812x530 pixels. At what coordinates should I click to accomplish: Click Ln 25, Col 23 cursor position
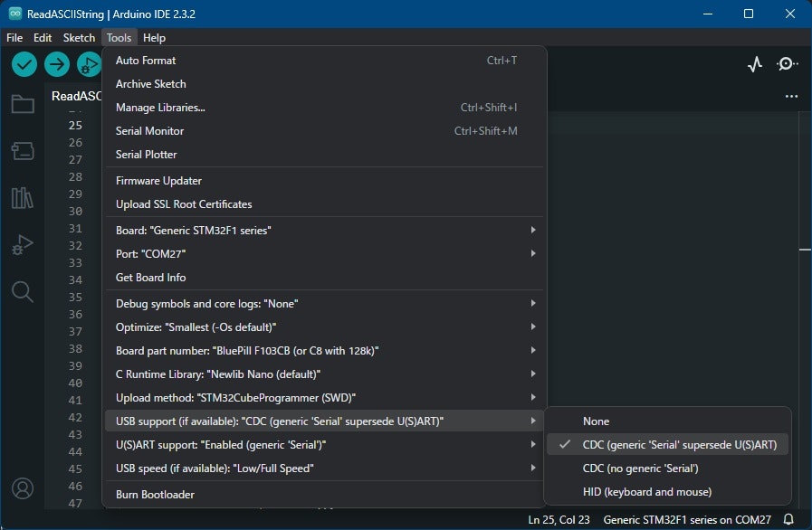tap(559, 520)
